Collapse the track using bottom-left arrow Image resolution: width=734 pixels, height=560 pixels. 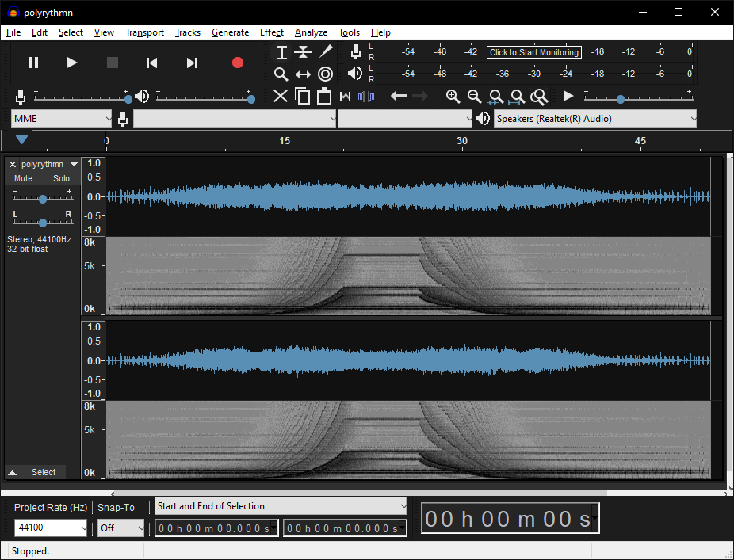tap(13, 472)
